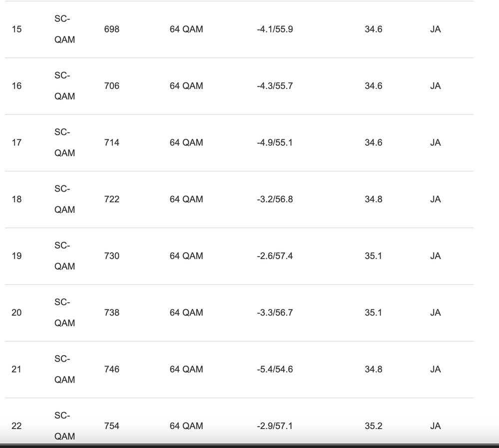Select power level -2.6/57.4
499x448 pixels.
275,256
